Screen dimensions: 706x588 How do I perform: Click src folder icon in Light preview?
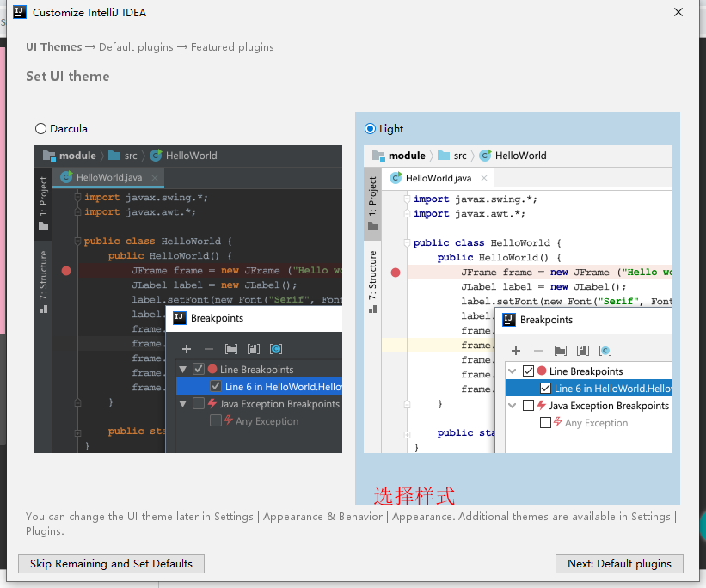(444, 156)
